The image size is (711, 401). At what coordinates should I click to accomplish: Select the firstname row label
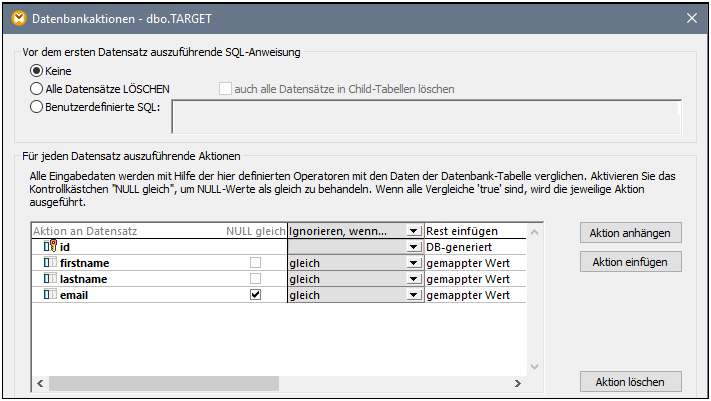coord(84,263)
